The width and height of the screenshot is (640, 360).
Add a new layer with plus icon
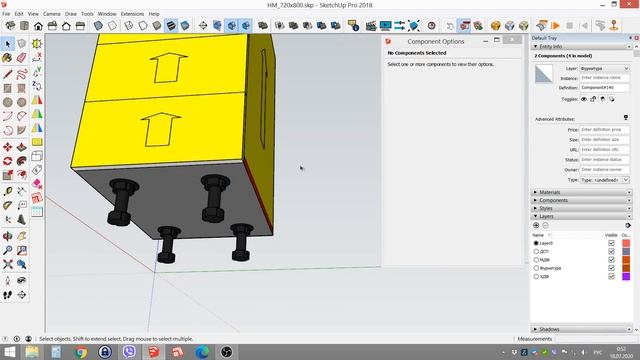[536, 225]
